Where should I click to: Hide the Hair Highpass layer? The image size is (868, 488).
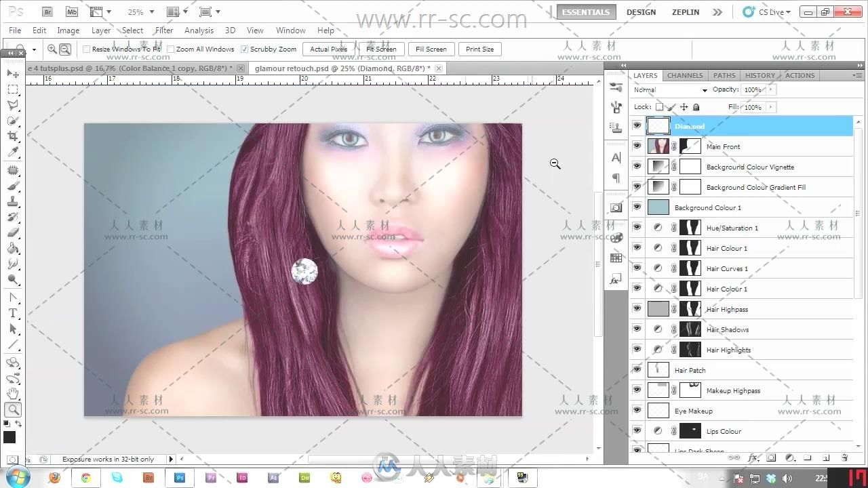click(637, 308)
